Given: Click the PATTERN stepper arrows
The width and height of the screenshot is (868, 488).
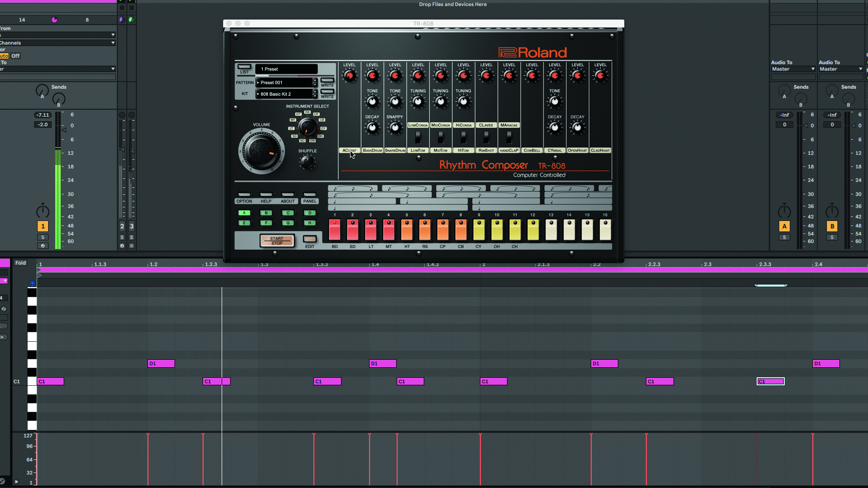Looking at the screenshot, I should 315,83.
